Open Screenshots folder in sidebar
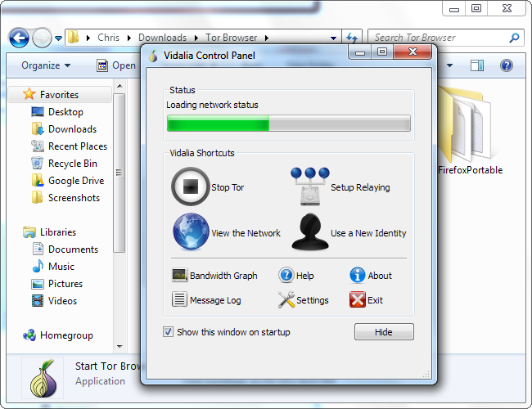Viewport: 532px width, 409px height. click(x=65, y=198)
